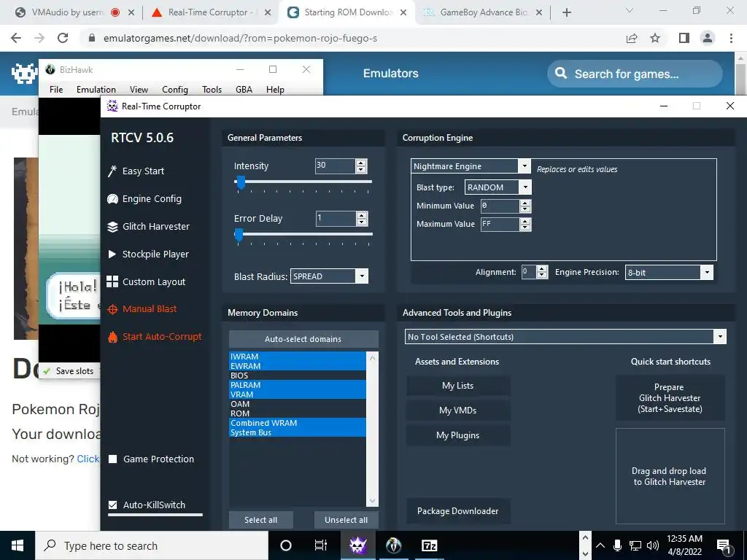Bookmark this page with star icon
Image resolution: width=747 pixels, height=560 pixels.
tap(655, 38)
